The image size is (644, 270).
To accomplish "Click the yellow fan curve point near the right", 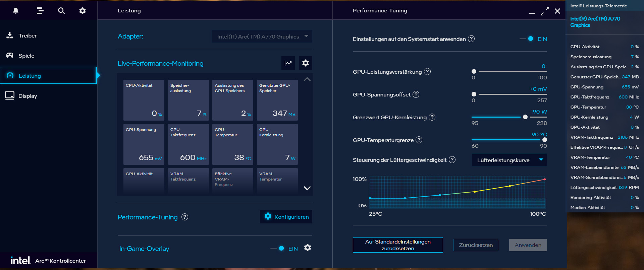I will pos(510,186).
